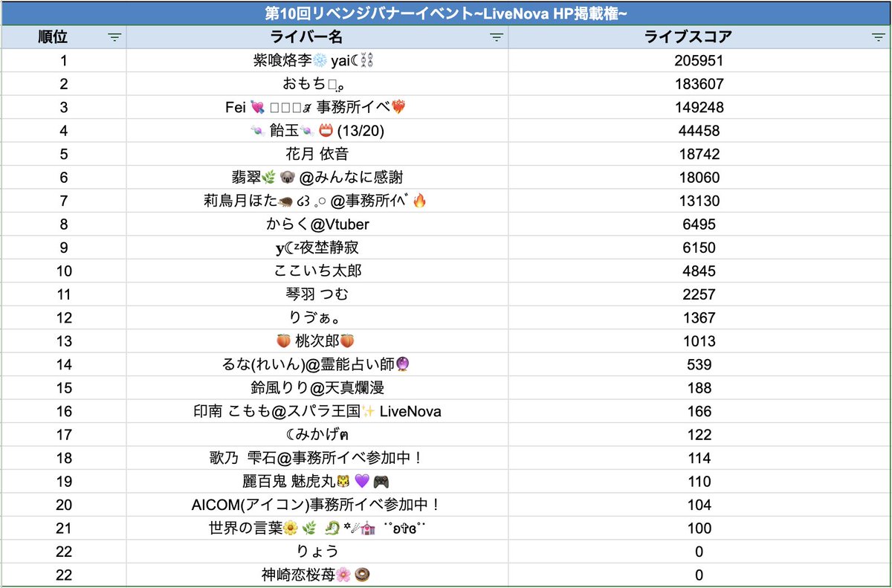
Task: Select score cell 110
Action: (x=699, y=482)
